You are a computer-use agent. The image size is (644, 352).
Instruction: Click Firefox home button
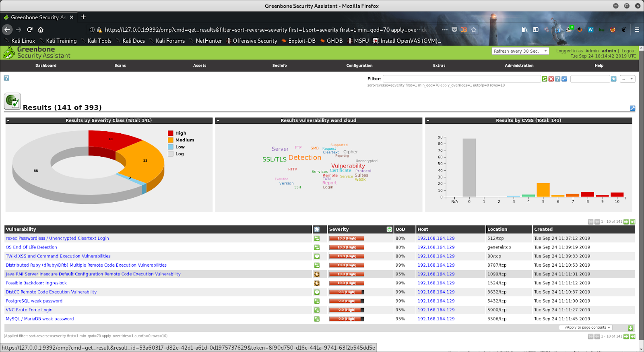[x=41, y=29]
